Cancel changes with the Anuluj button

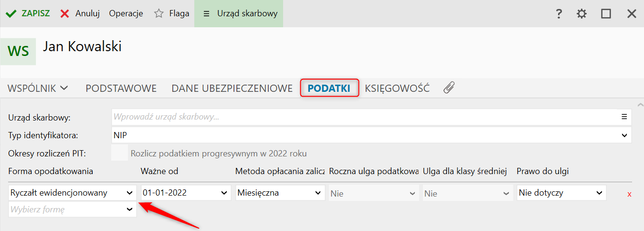coord(80,13)
